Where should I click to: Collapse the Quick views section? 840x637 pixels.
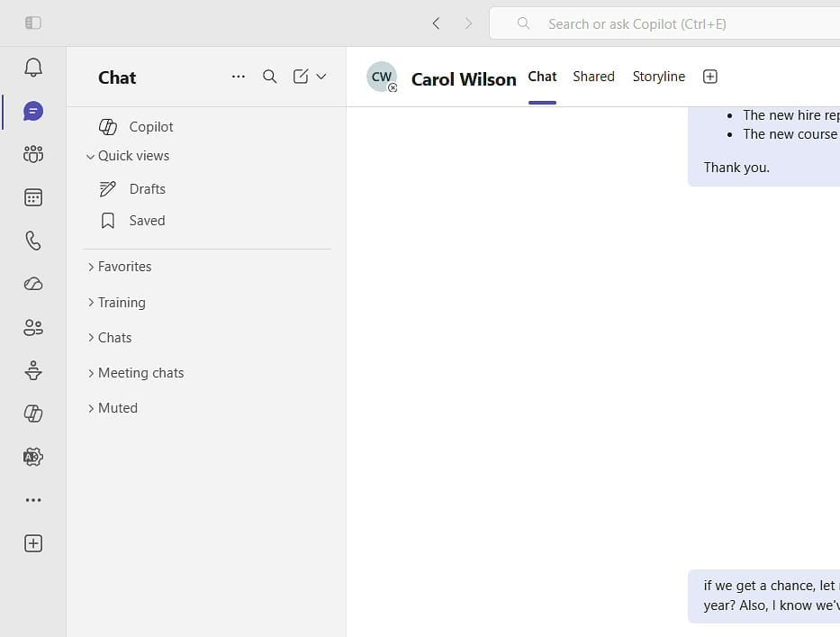tap(128, 156)
